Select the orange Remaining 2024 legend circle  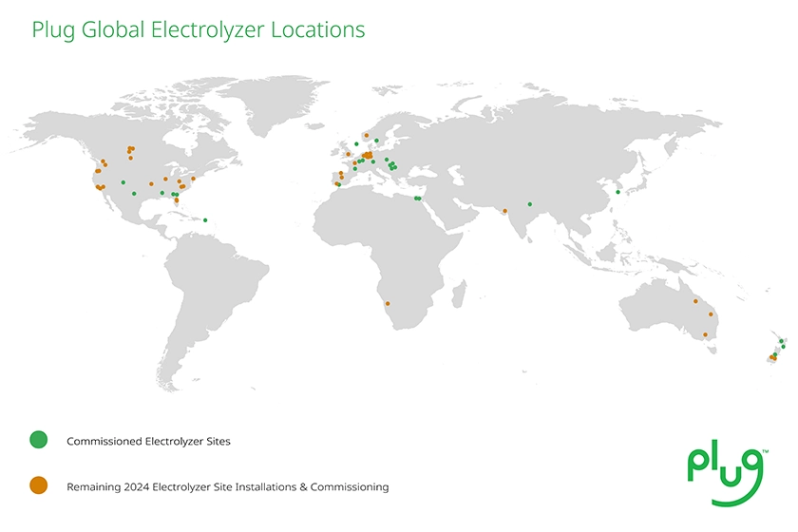click(39, 485)
